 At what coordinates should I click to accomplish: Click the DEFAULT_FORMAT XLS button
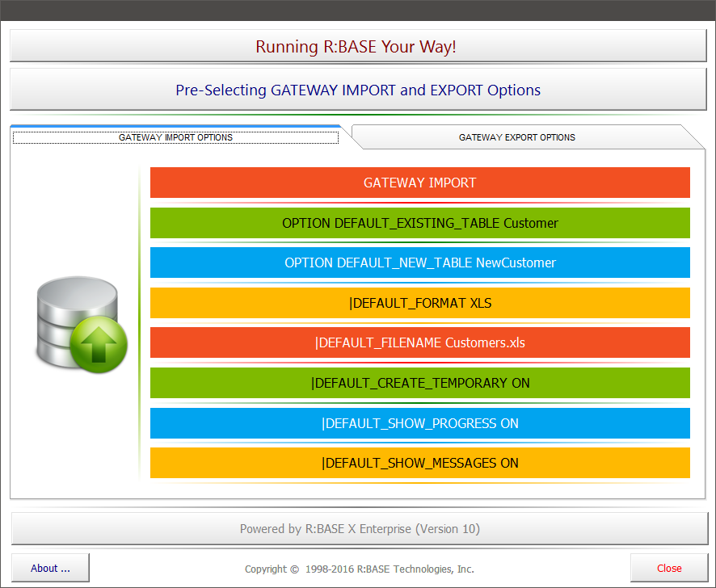click(419, 303)
